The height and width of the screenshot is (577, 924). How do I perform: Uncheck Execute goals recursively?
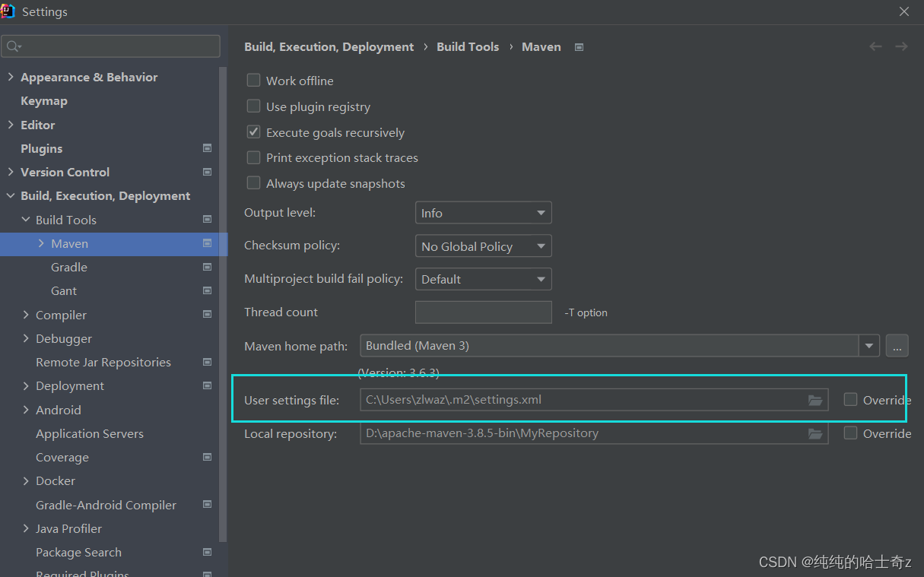(x=254, y=132)
